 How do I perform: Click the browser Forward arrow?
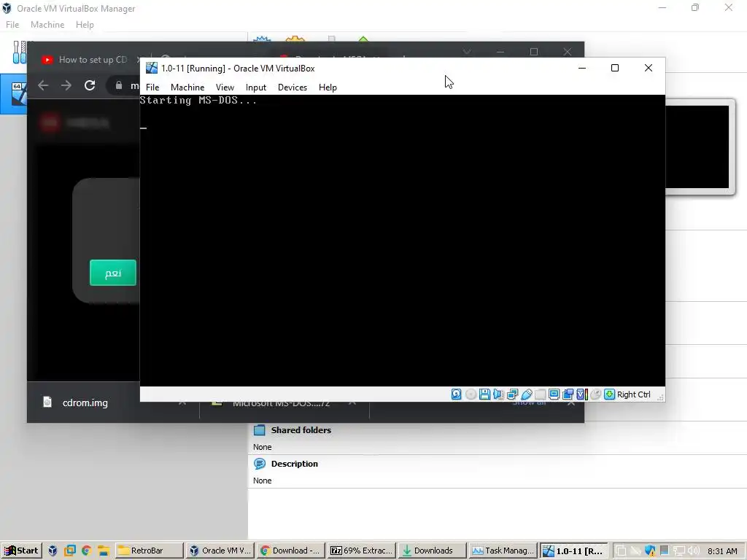coord(66,85)
